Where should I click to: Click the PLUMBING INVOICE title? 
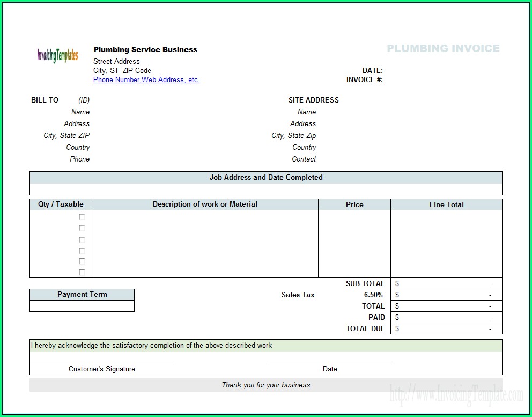[443, 49]
